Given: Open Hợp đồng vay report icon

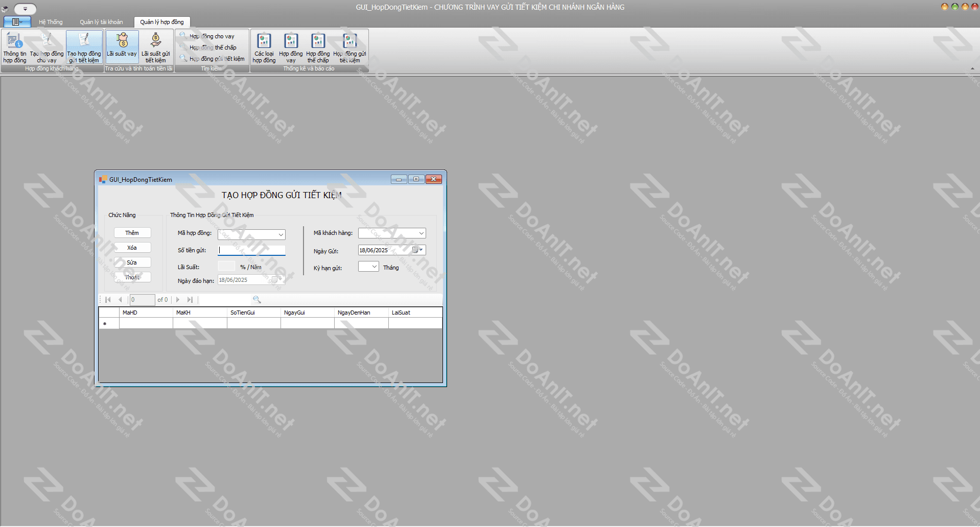Looking at the screenshot, I should (291, 47).
